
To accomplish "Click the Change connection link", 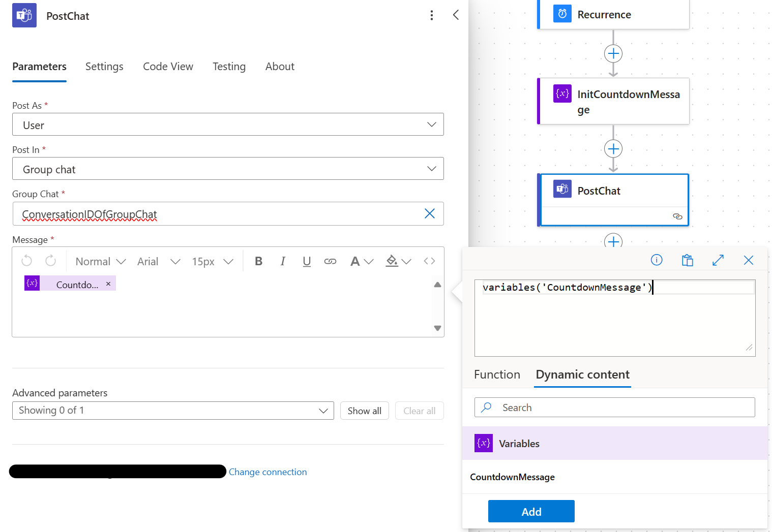I will pyautogui.click(x=268, y=472).
